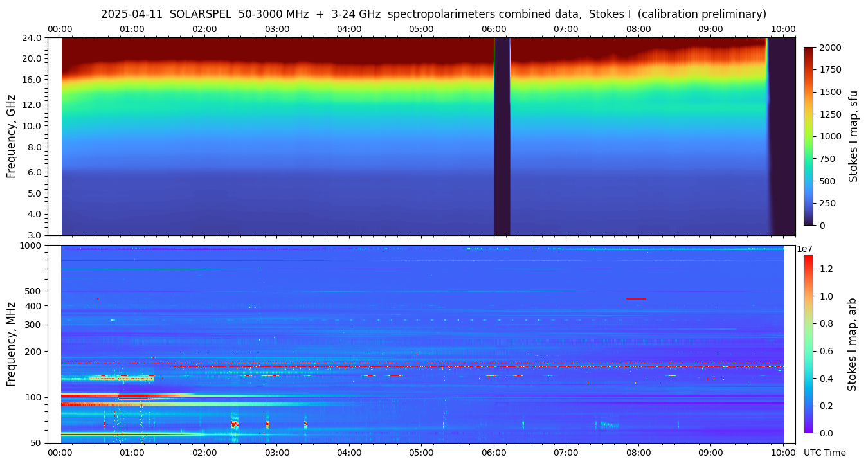
Task: Click the red burst near 02:24 in lower spectrogram
Action: (234, 424)
